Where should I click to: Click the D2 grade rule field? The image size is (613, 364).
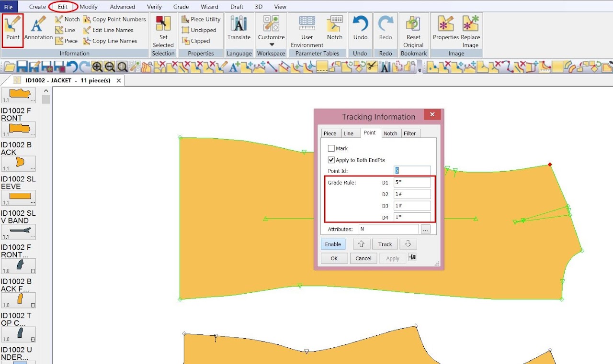pos(412,194)
